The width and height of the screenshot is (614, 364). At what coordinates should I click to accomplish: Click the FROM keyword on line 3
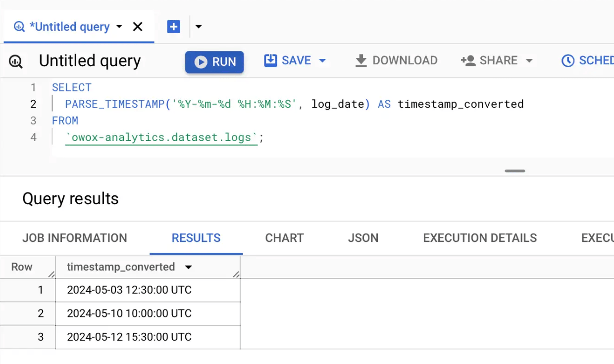[65, 121]
